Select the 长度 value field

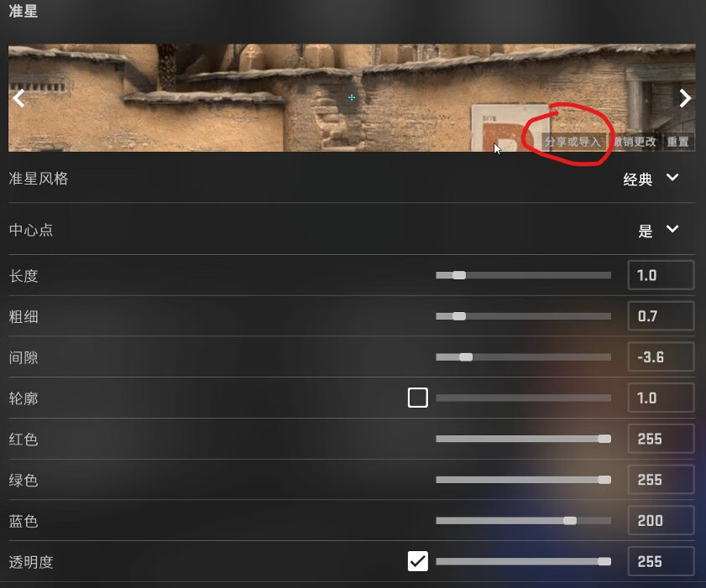pos(661,275)
